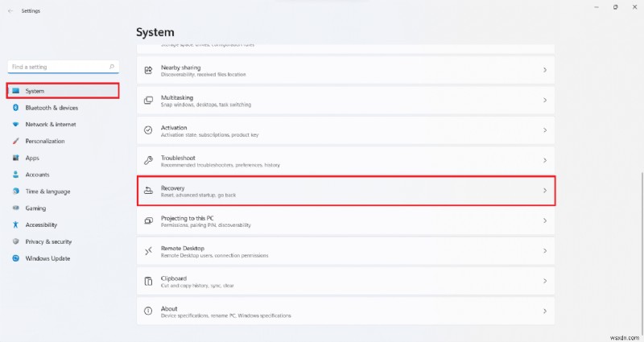Screen dimensions: 644x342
Task: Click the About info icon
Action: (x=148, y=311)
